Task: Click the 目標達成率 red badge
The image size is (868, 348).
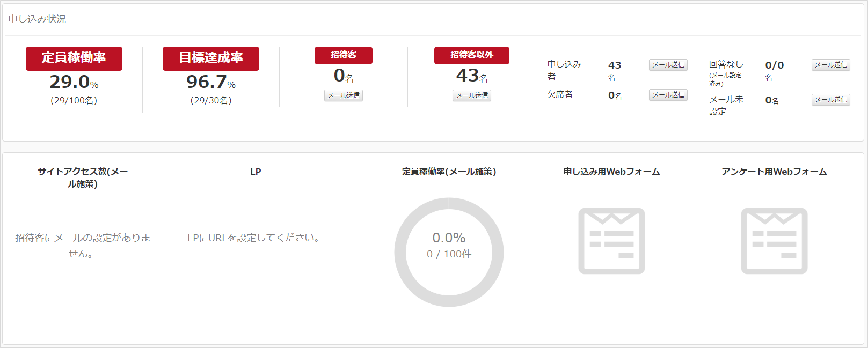Action: point(211,58)
